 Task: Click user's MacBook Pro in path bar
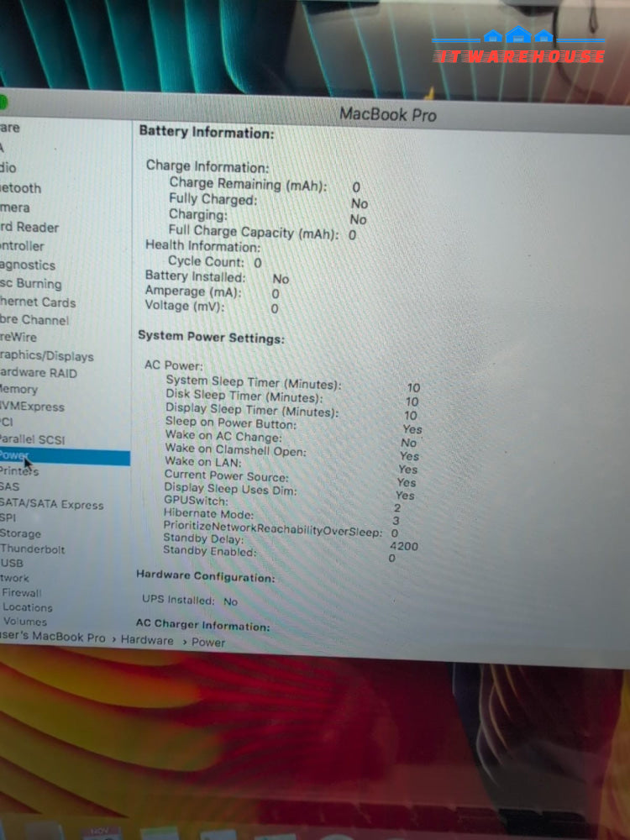(52, 637)
